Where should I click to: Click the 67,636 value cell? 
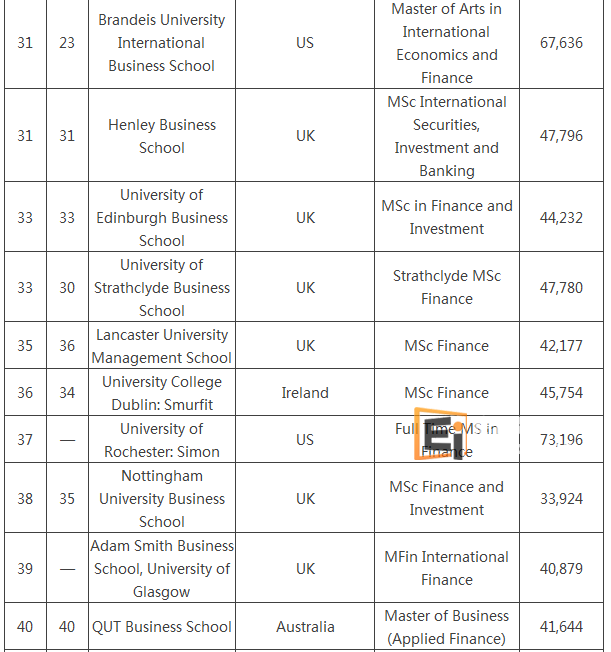point(561,43)
